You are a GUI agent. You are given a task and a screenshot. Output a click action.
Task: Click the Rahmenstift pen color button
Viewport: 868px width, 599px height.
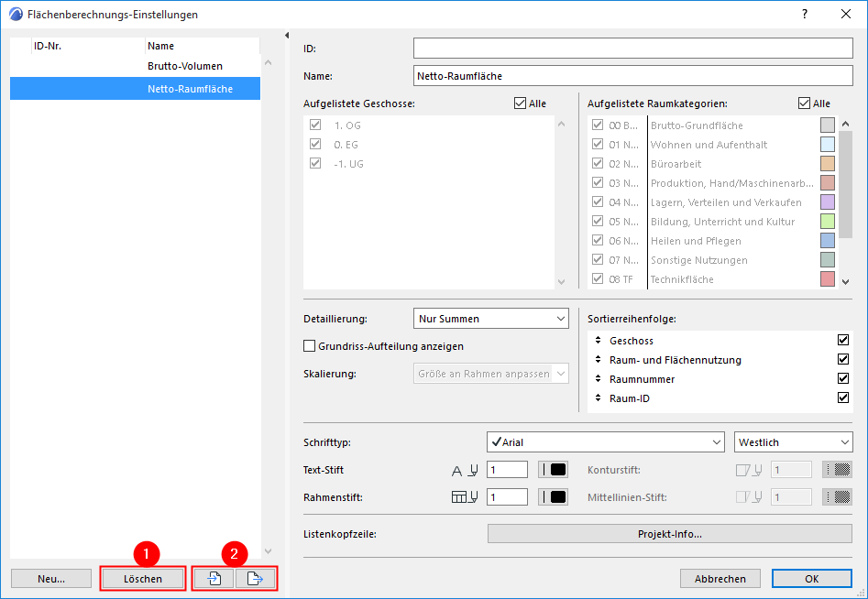click(x=553, y=496)
